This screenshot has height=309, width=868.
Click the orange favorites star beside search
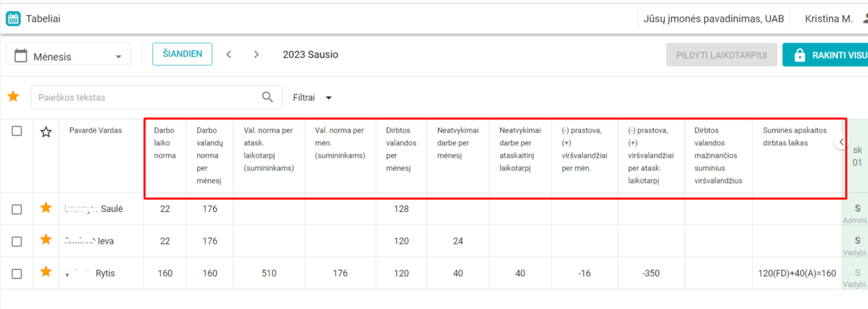13,97
